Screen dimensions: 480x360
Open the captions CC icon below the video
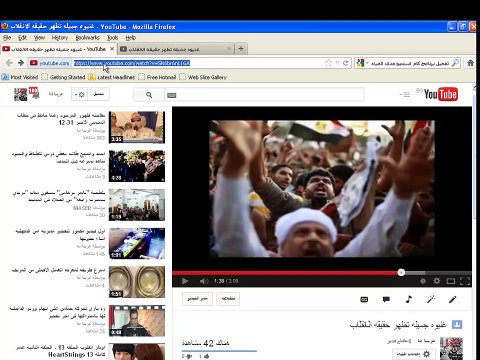pos(364,299)
